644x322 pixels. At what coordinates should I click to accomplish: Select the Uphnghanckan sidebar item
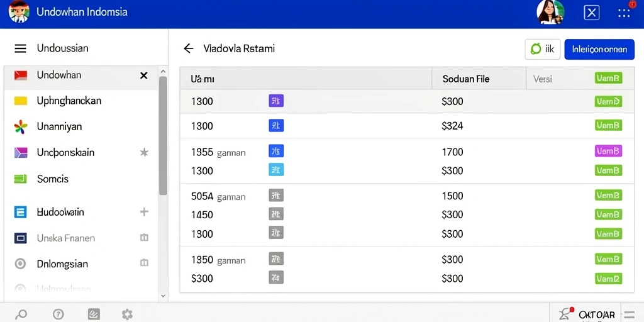(x=81, y=101)
